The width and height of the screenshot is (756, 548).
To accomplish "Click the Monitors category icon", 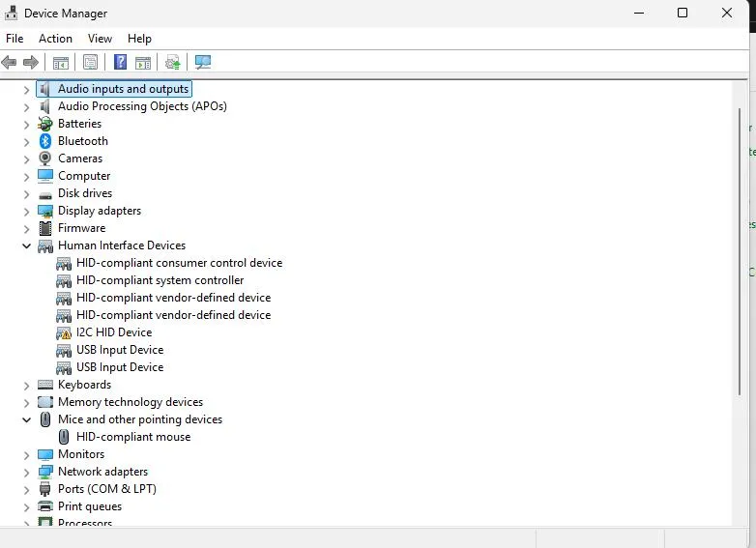I will click(45, 454).
